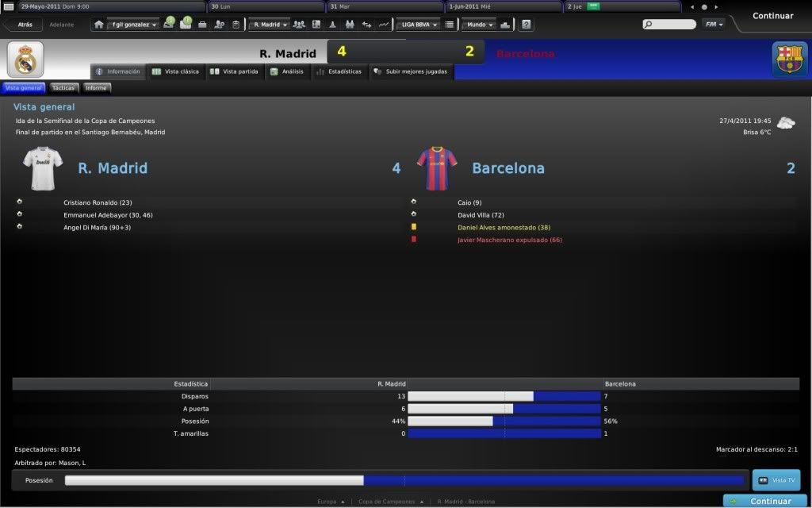This screenshot has height=508, width=812.
Task: Click the home icon in the toolbar
Action: click(x=99, y=25)
